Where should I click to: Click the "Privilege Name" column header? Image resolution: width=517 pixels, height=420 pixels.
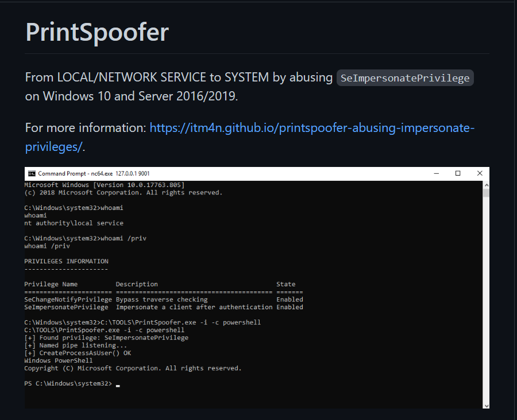click(x=51, y=284)
